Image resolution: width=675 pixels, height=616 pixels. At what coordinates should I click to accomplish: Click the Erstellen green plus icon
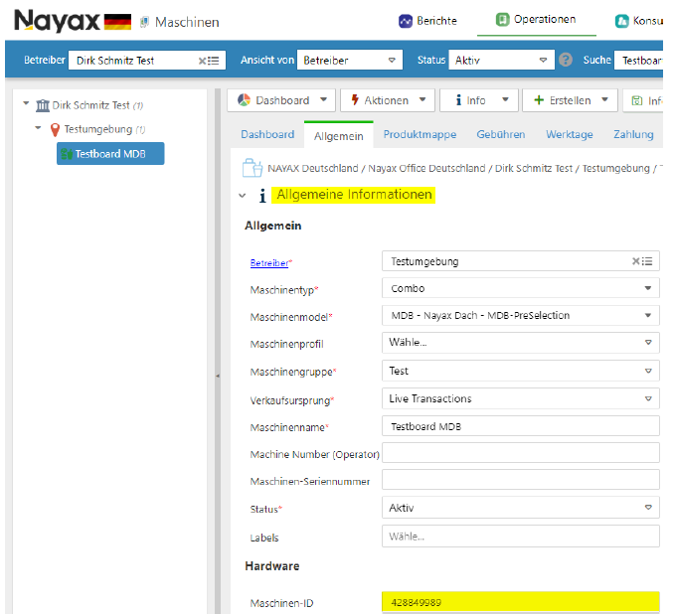coord(539,100)
